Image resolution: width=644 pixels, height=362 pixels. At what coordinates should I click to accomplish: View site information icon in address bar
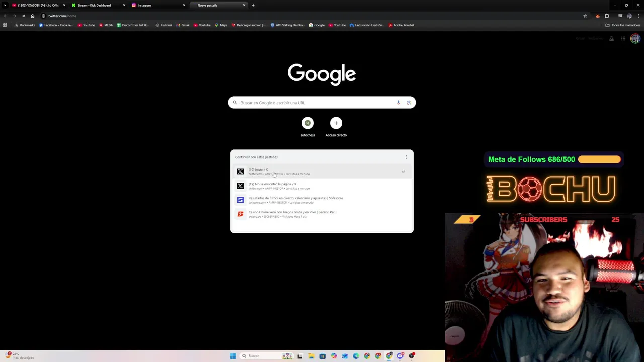point(43,16)
